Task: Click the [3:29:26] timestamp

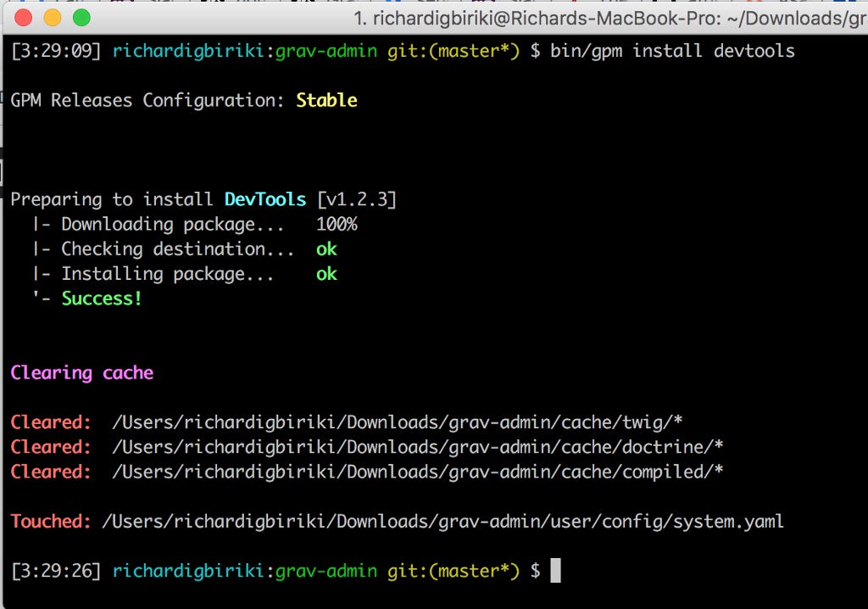Action: pos(56,572)
